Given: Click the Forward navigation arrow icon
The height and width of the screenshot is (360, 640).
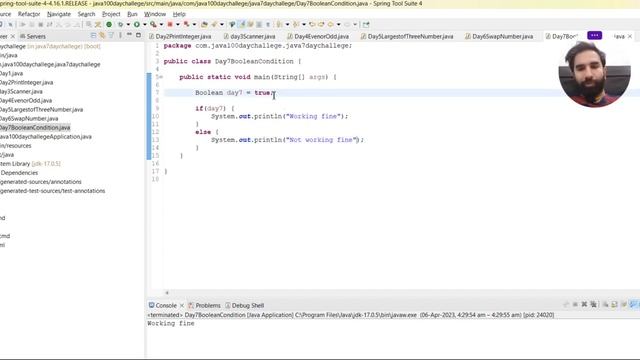Looking at the screenshot, I should pos(347,24).
